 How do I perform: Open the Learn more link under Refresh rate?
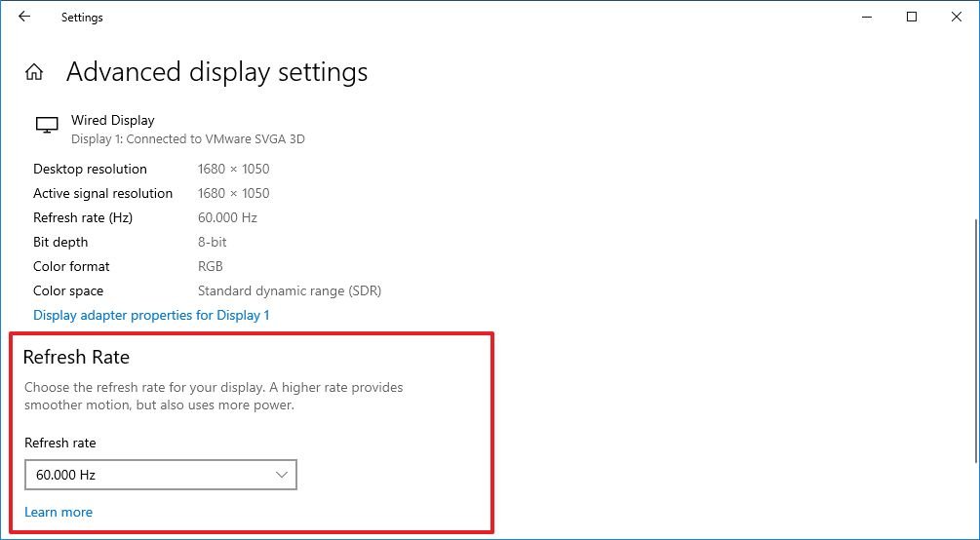59,512
